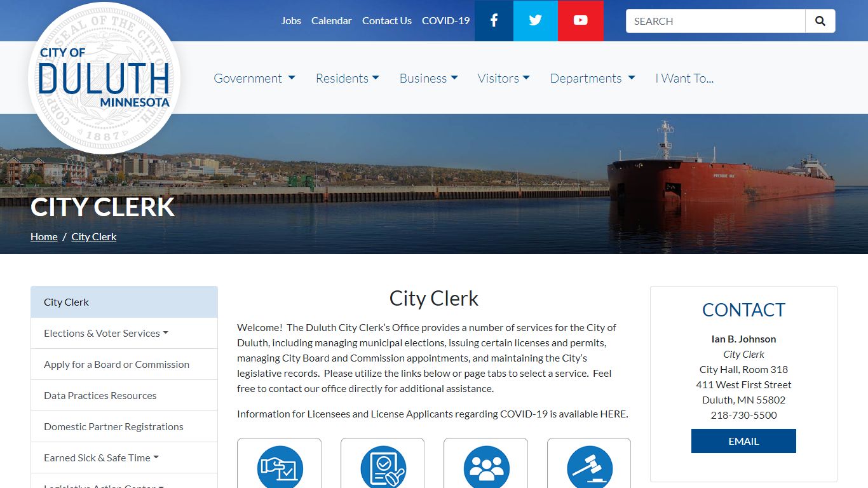Open the Twitter page icon
Screen dimensions: 868x488
536,20
